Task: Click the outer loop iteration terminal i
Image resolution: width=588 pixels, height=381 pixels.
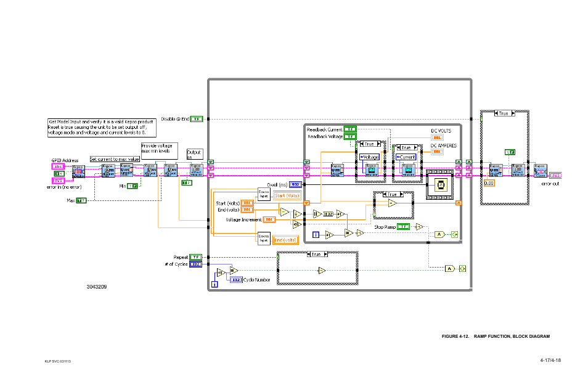Action: 214,285
